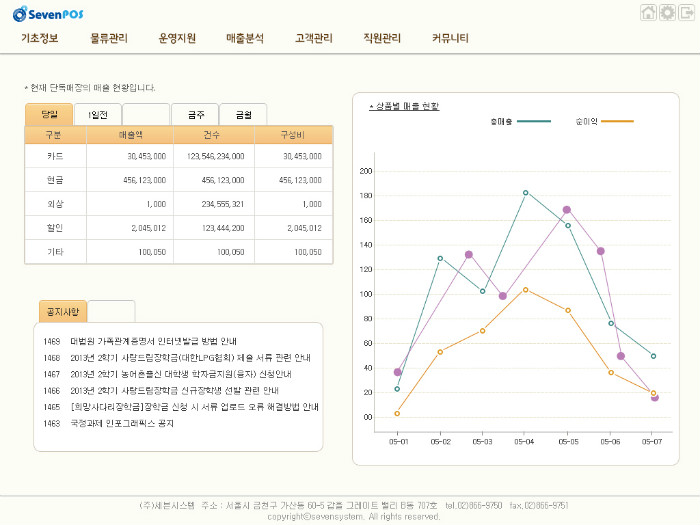Click the 매출액 column header
This screenshot has width=700, height=525.
130,135
